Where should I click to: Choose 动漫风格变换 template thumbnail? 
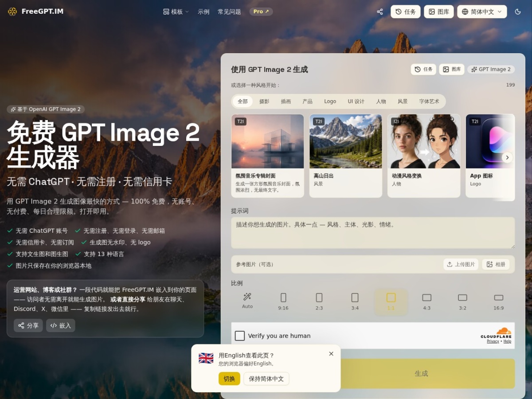(x=424, y=141)
